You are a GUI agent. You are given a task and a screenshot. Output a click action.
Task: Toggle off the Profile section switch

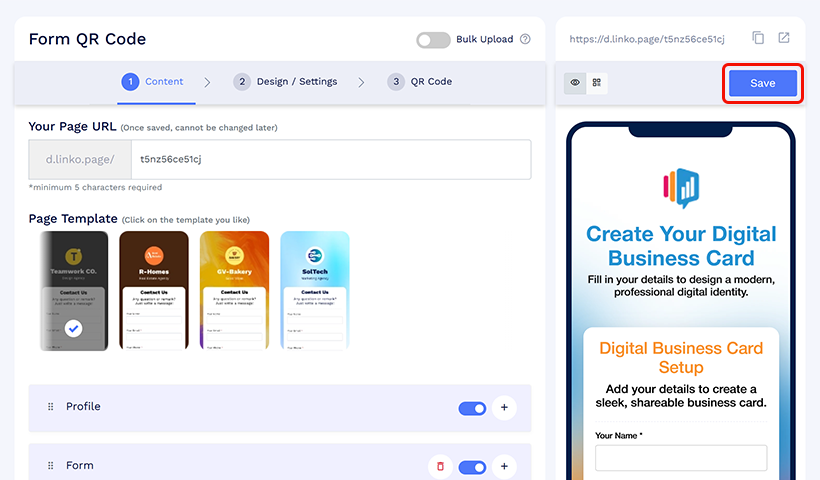pyautogui.click(x=472, y=408)
